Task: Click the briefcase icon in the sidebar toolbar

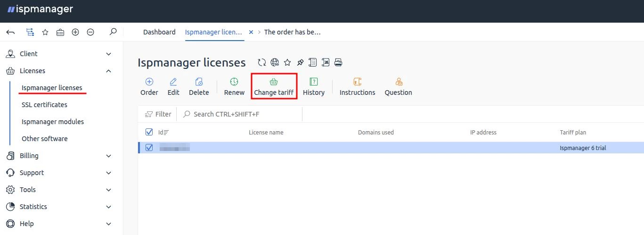Action: coord(60,32)
